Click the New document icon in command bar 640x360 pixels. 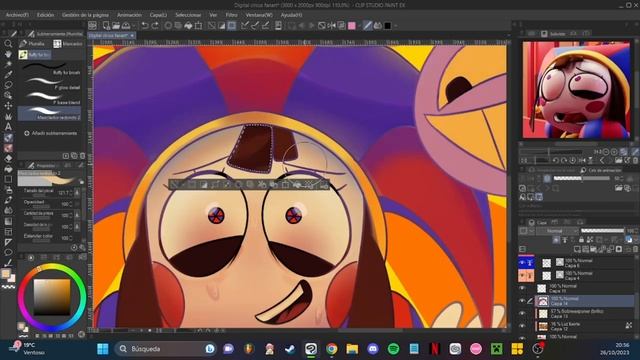pyautogui.click(x=106, y=26)
